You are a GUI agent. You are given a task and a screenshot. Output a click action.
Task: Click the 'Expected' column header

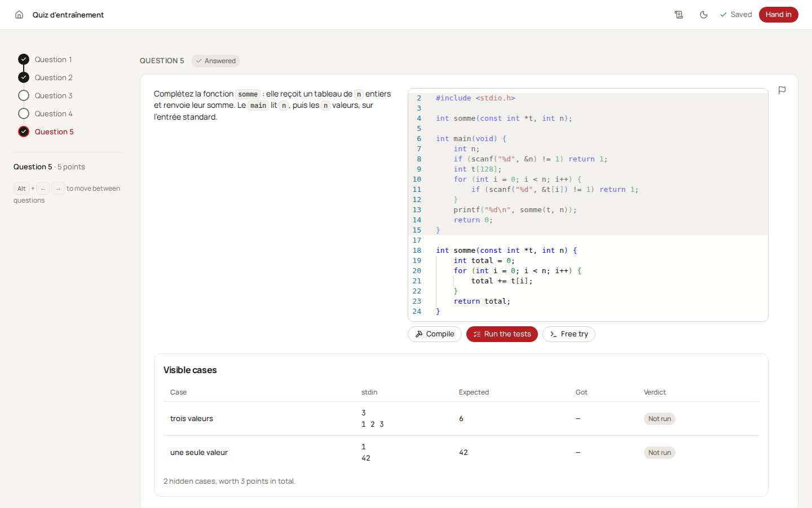[474, 392]
